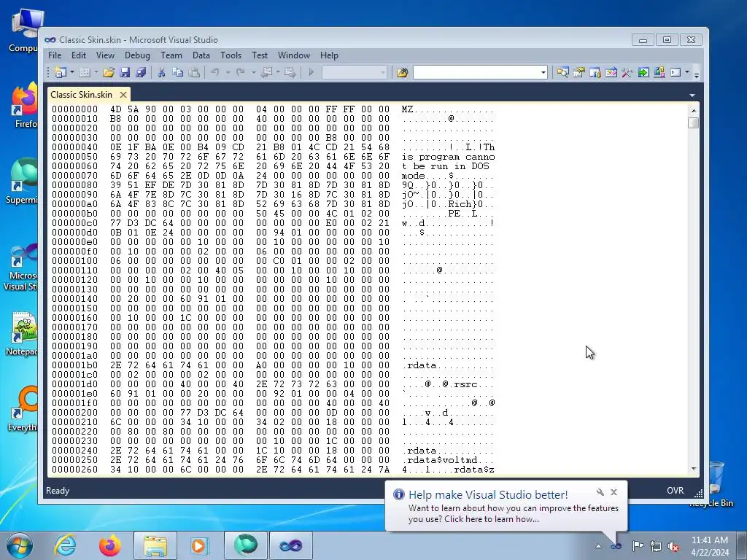
Task: Open the toolbar options overflow arrow
Action: [697, 75]
